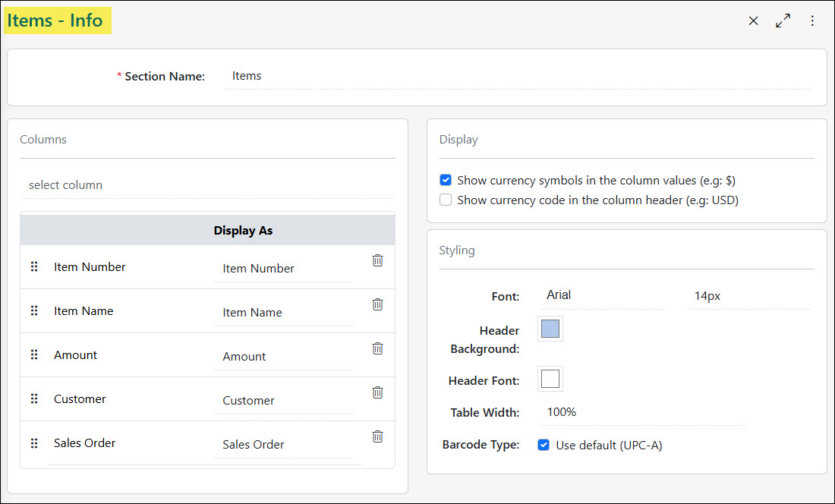Open the three-dot more options menu
The width and height of the screenshot is (835, 504).
pos(812,20)
